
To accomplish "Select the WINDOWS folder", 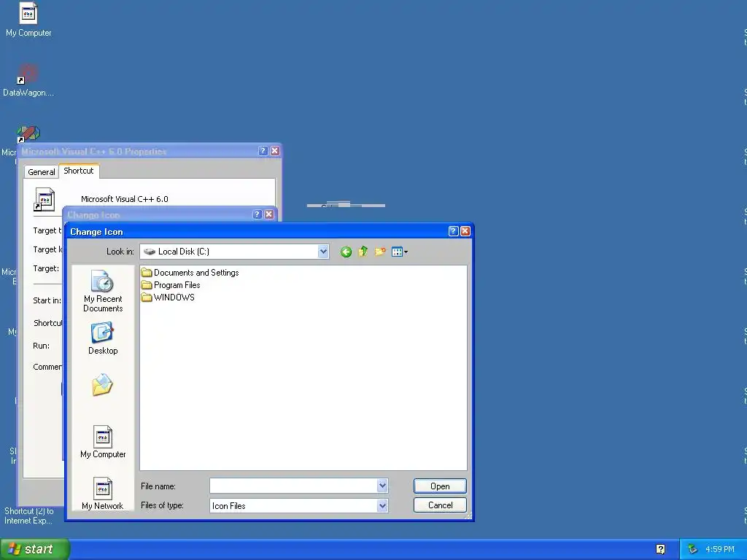I will 168,297.
